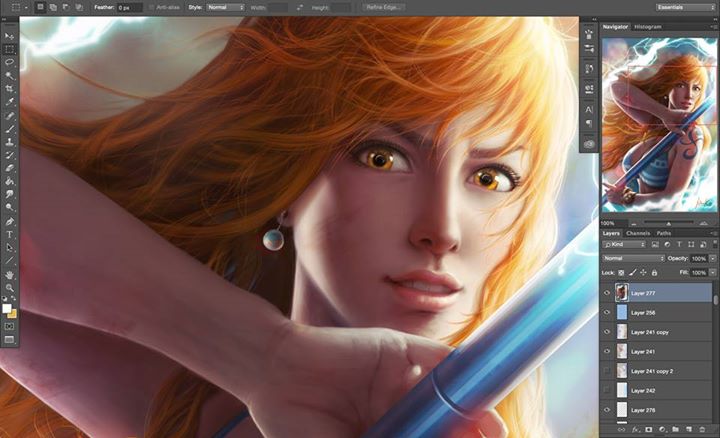Hide Layer 277 via eye icon

click(x=608, y=294)
